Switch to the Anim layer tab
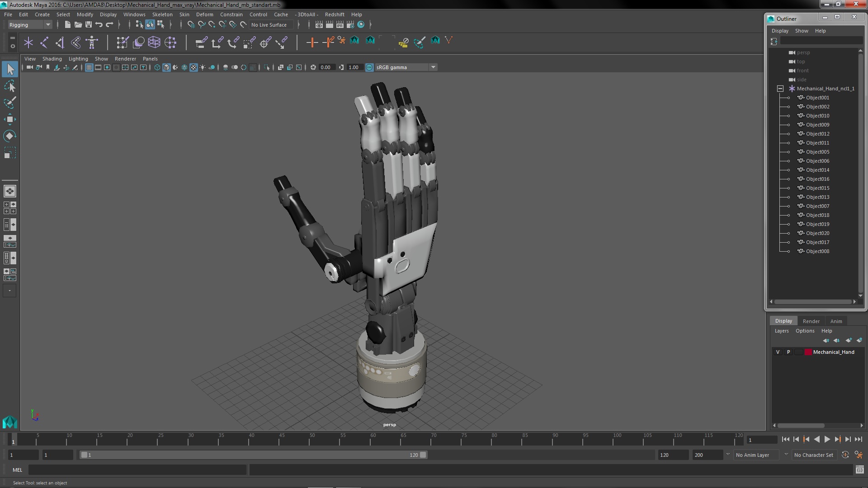Viewport: 868px width, 488px height. coord(836,321)
